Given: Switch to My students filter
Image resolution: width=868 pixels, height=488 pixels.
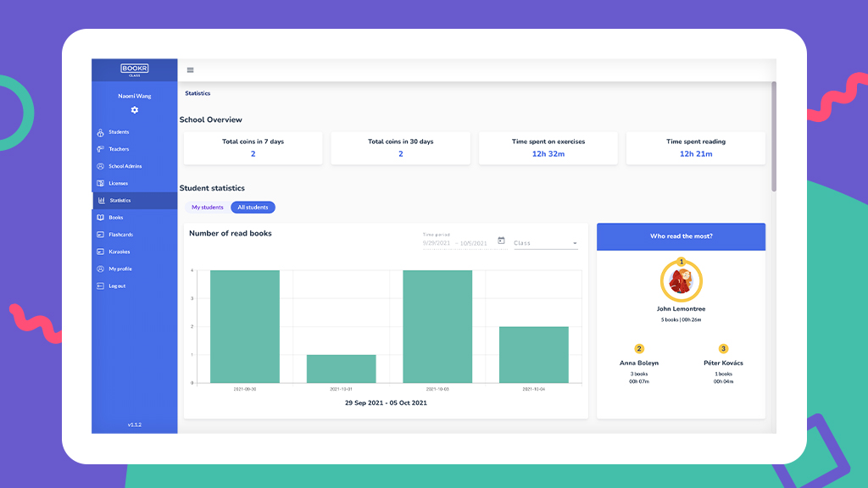Looking at the screenshot, I should pos(208,208).
